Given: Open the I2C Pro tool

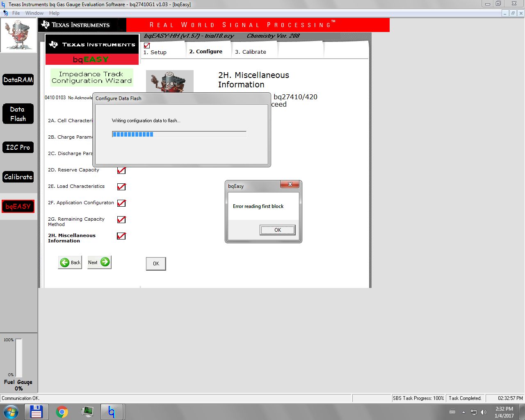Looking at the screenshot, I should [18, 147].
